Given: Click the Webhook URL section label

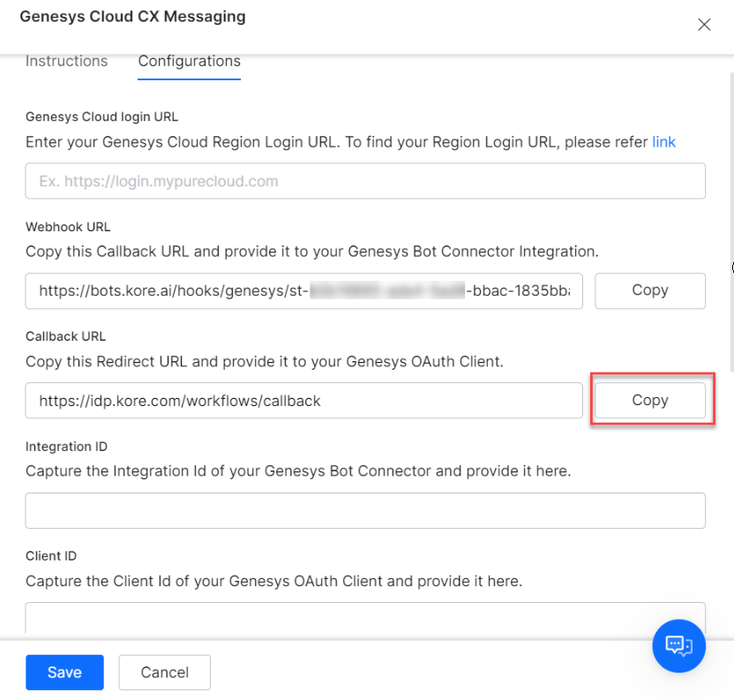Looking at the screenshot, I should pos(68,227).
